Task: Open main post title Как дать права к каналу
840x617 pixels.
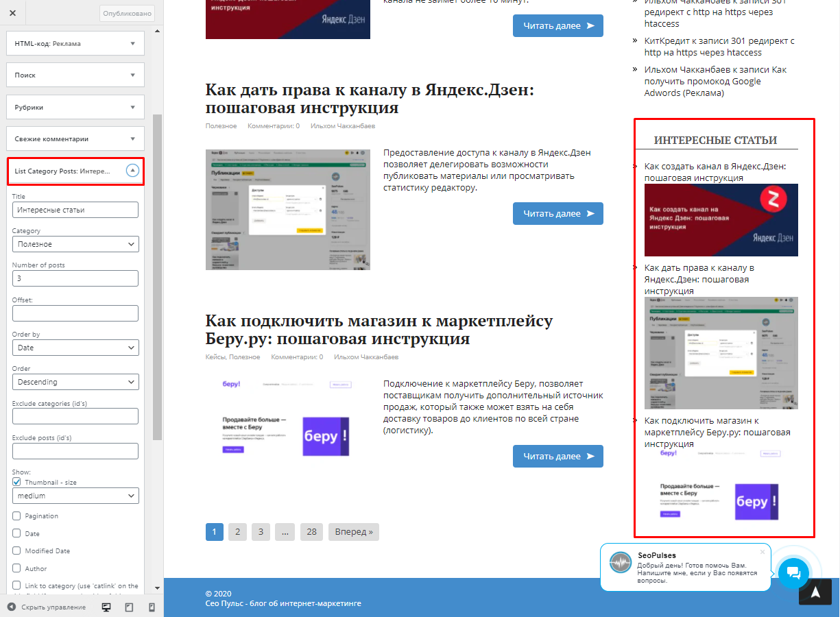Action: point(370,99)
